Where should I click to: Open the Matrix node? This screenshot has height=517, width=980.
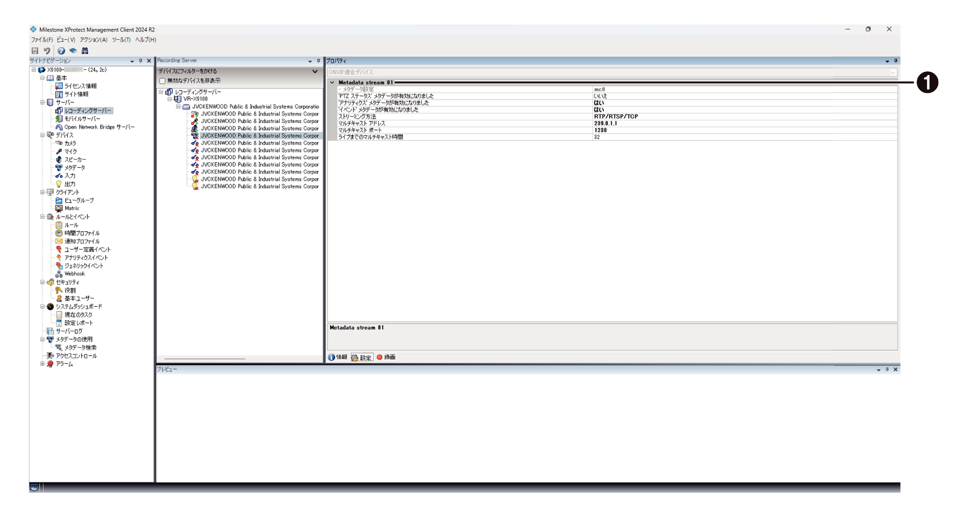[72, 208]
